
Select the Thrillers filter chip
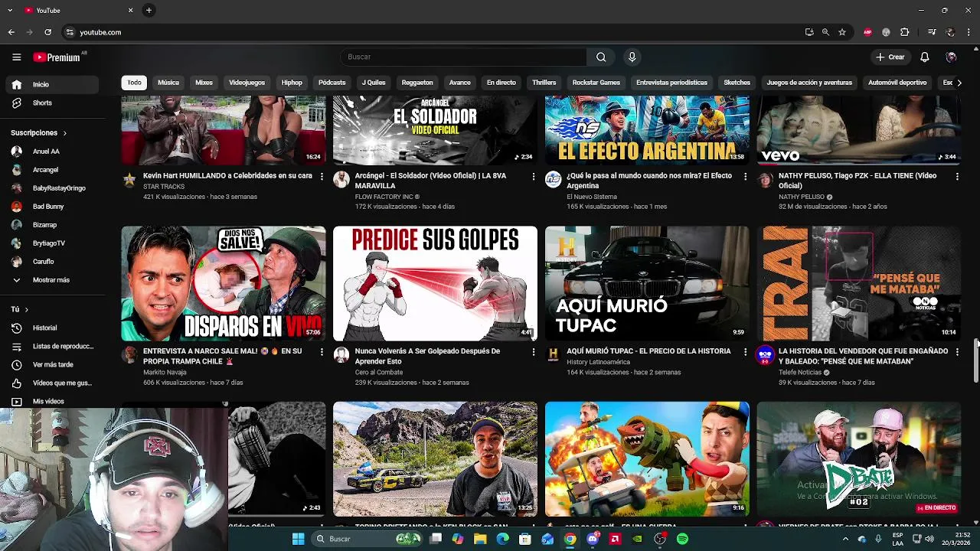tap(544, 83)
